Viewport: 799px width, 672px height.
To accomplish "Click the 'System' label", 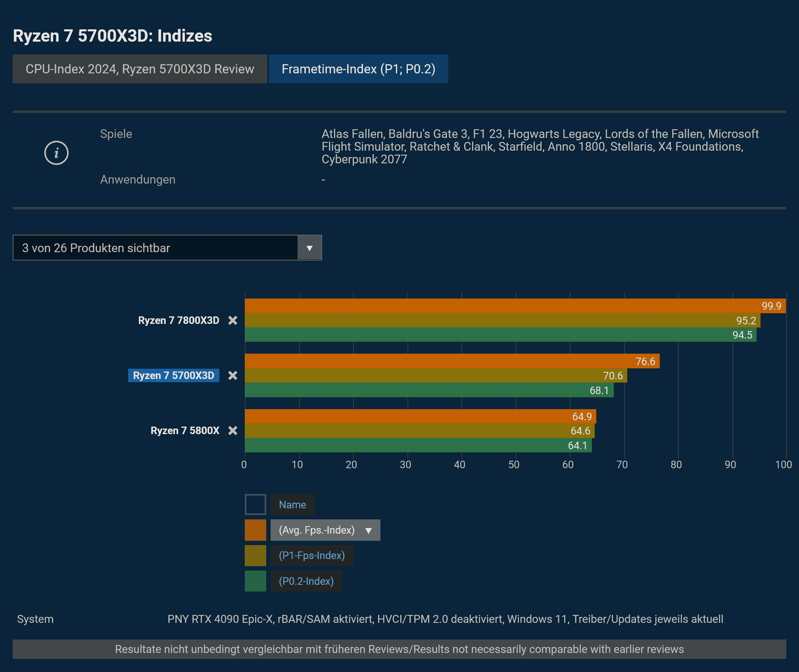I will click(35, 619).
